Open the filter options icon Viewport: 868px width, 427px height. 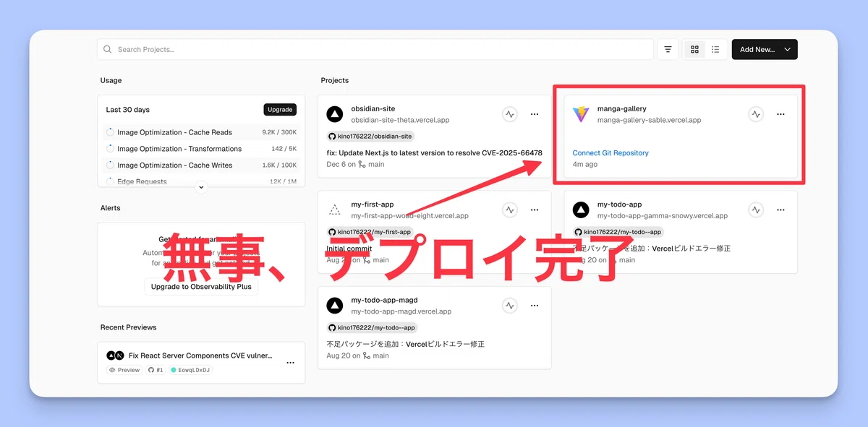click(x=668, y=49)
